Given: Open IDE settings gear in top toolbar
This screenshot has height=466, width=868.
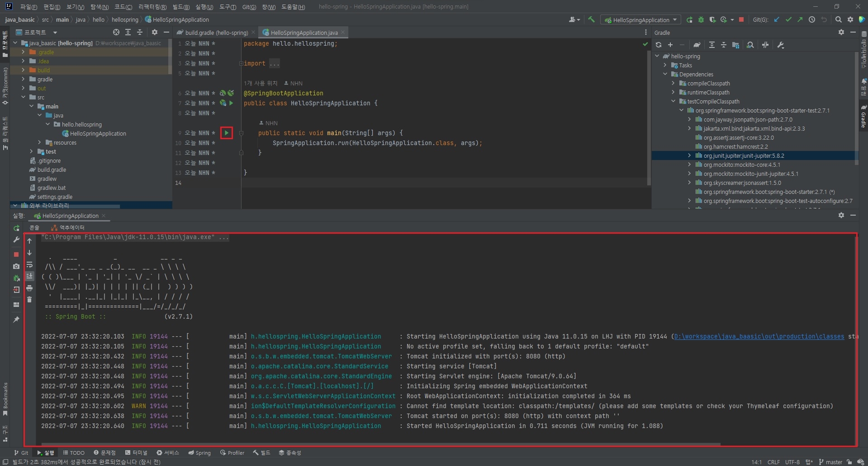Looking at the screenshot, I should point(850,19).
